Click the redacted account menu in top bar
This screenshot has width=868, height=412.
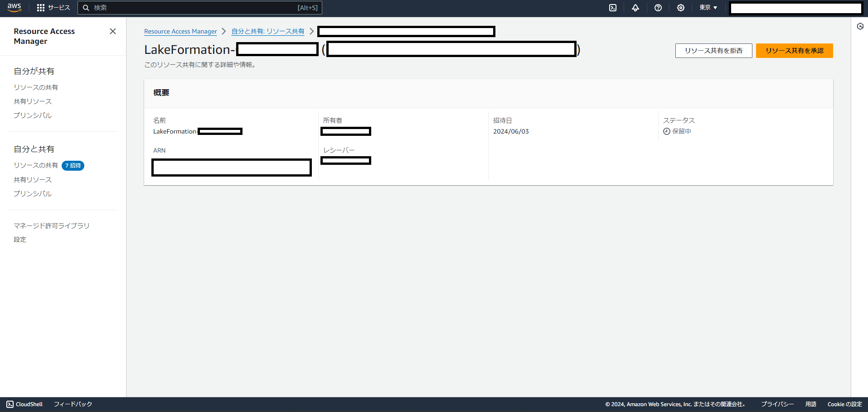(x=796, y=8)
